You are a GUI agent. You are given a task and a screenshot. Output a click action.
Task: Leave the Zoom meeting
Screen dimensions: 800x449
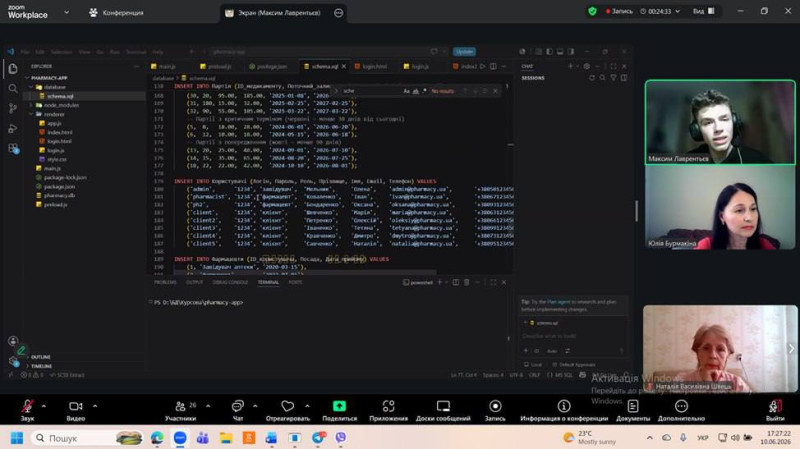[x=775, y=410]
